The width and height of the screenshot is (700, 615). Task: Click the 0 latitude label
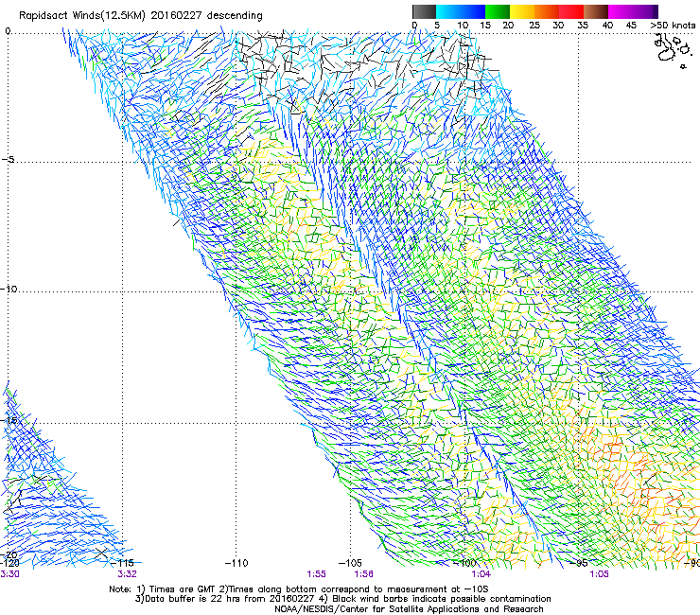[8, 31]
